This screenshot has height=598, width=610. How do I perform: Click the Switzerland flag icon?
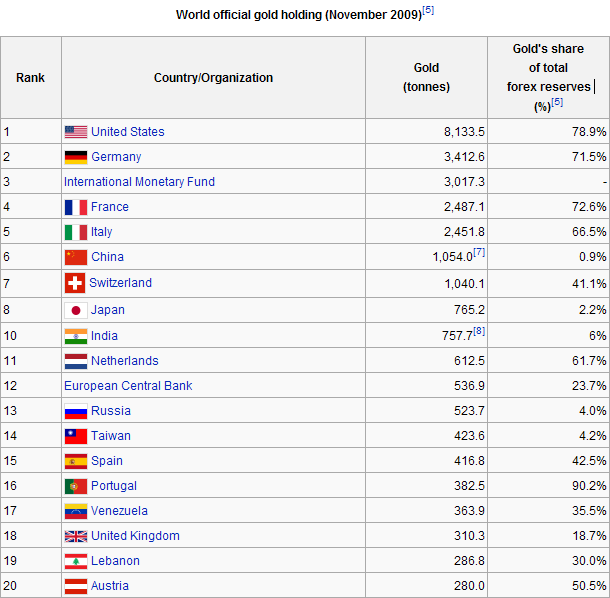(75, 283)
